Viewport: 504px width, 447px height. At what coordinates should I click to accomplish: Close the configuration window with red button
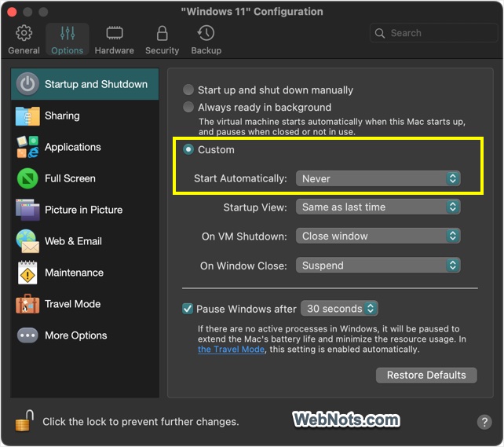pyautogui.click(x=12, y=13)
